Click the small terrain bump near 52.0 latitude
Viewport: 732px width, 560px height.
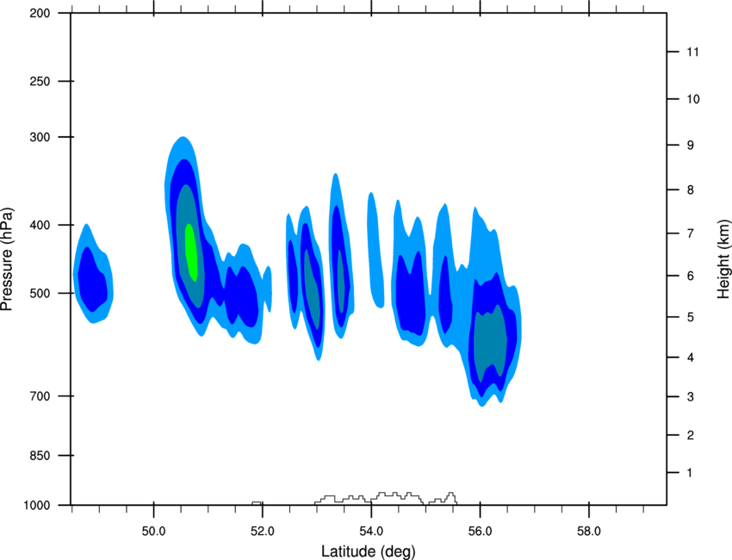click(257, 503)
